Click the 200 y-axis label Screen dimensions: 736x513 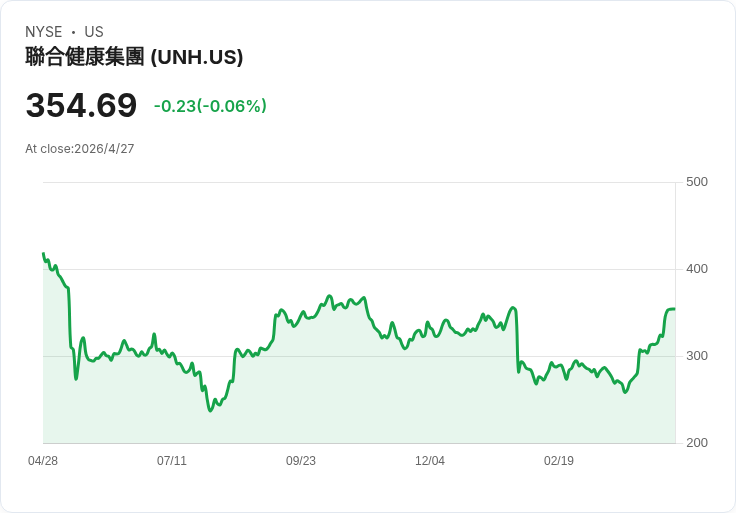697,443
